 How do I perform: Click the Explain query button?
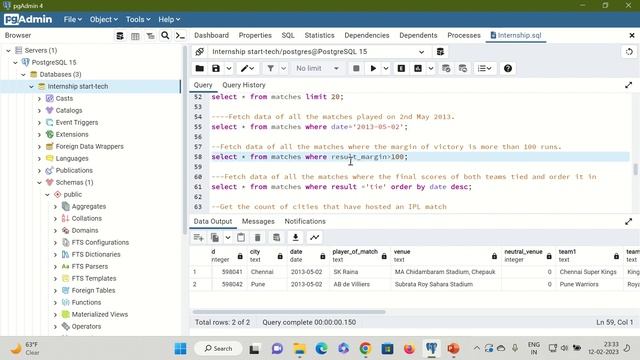pos(401,69)
